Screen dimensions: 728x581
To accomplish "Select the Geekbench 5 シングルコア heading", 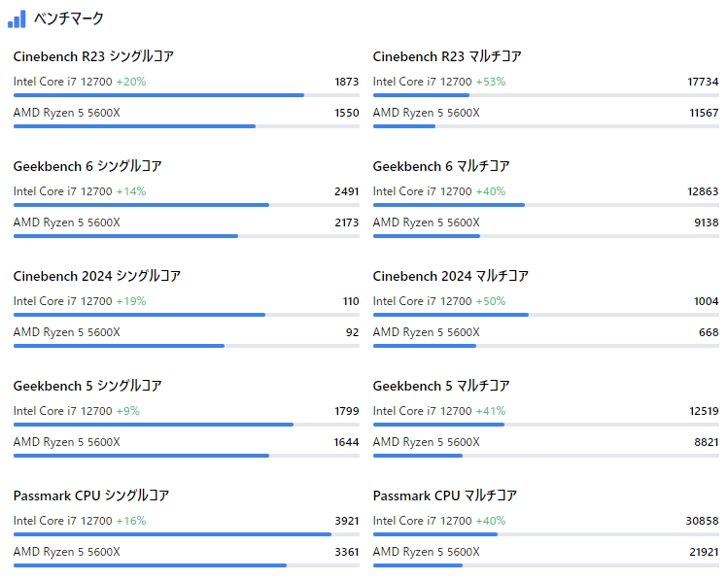I will point(87,386).
